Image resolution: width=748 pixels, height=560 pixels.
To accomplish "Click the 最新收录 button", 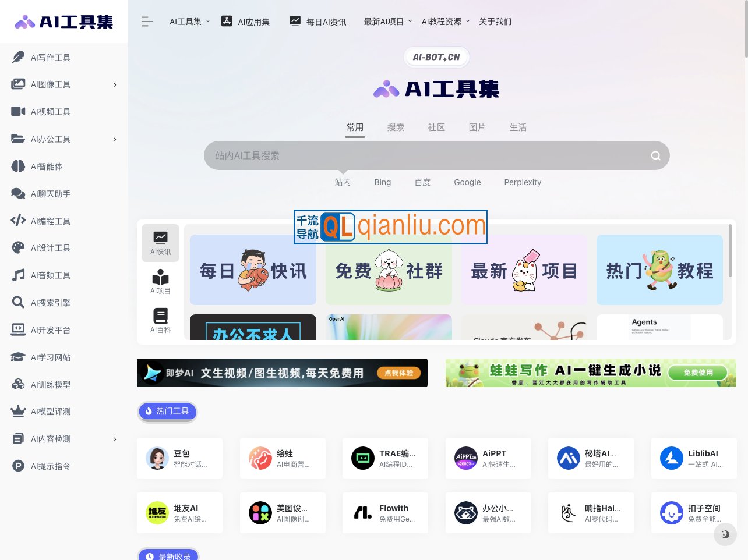I will [168, 556].
